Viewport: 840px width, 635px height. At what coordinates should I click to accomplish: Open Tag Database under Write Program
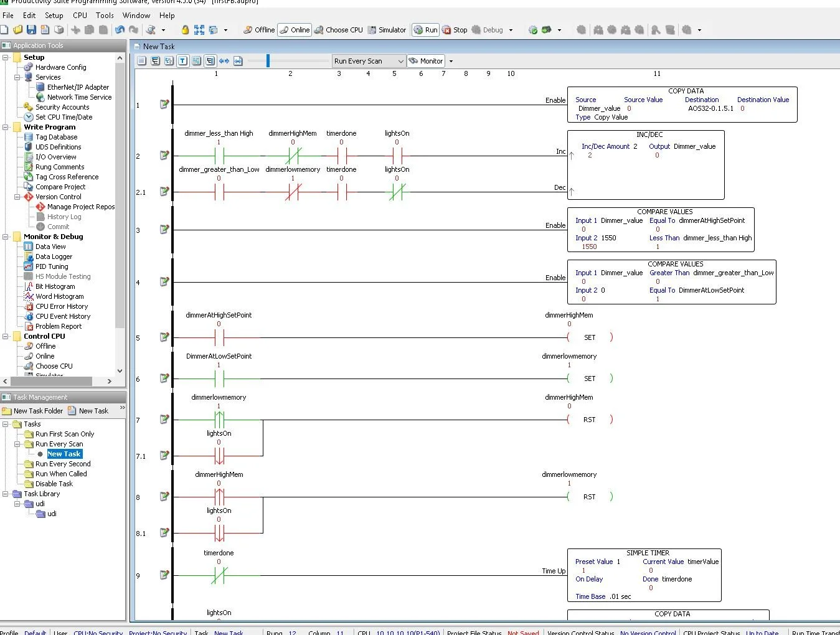(x=56, y=137)
